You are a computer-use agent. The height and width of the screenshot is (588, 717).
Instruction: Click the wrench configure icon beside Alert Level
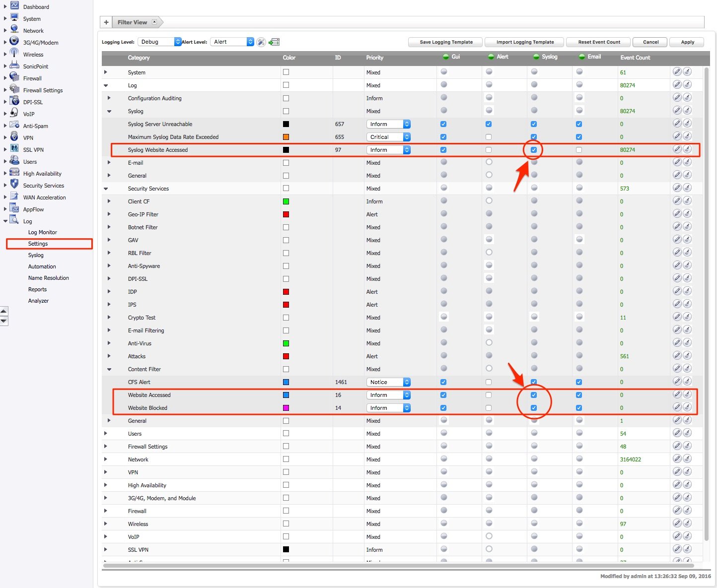click(x=261, y=42)
